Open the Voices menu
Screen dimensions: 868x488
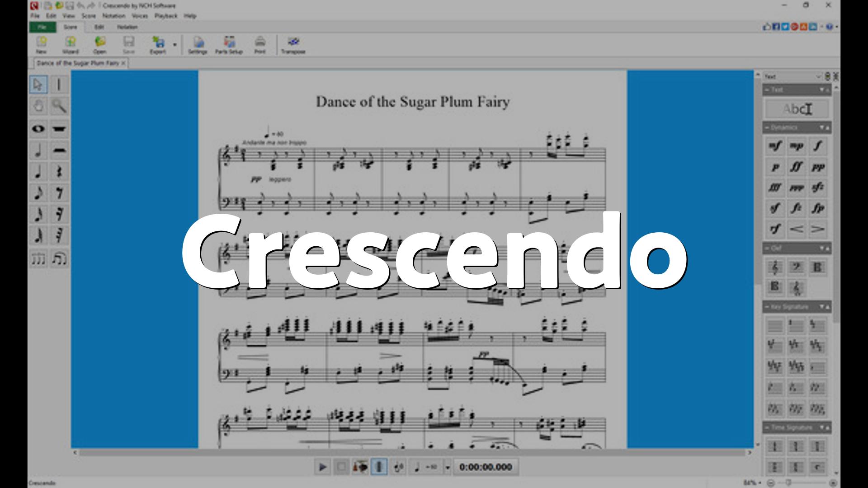click(140, 16)
